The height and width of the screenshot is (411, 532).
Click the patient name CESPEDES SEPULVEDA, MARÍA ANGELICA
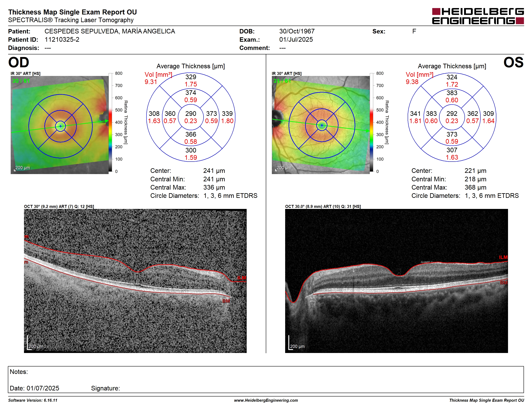click(110, 31)
